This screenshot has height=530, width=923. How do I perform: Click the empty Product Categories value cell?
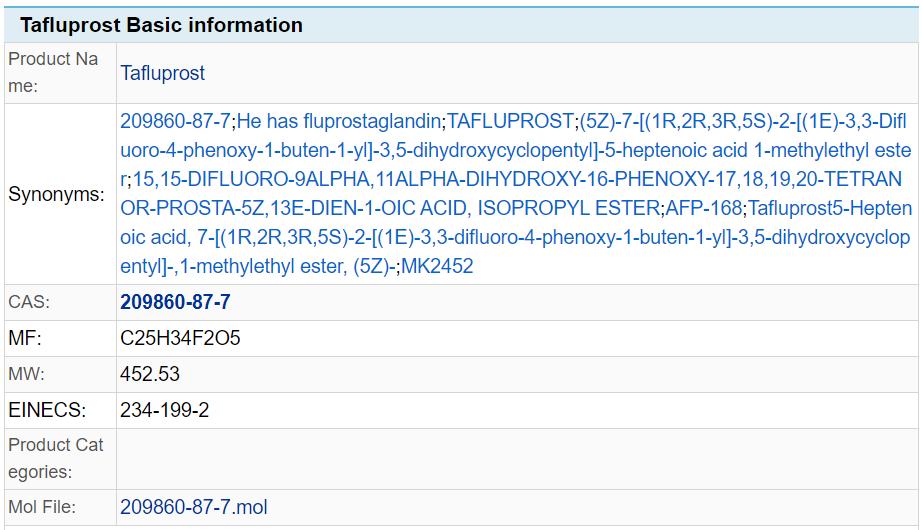pyautogui.click(x=515, y=457)
